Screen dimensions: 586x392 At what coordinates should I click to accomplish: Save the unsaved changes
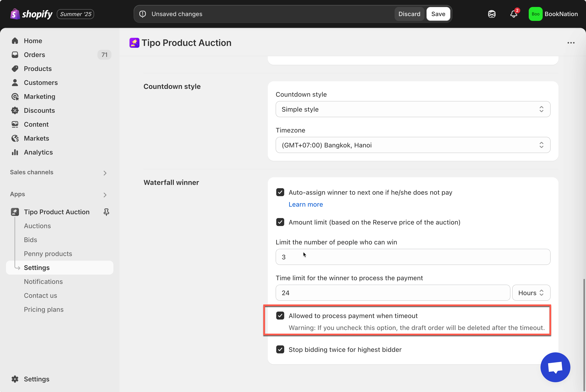point(438,14)
